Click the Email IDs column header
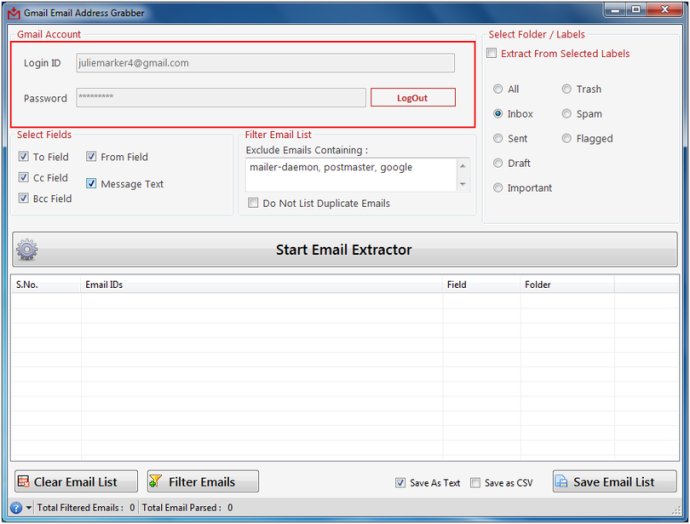Image resolution: width=690 pixels, height=524 pixels. point(262,285)
